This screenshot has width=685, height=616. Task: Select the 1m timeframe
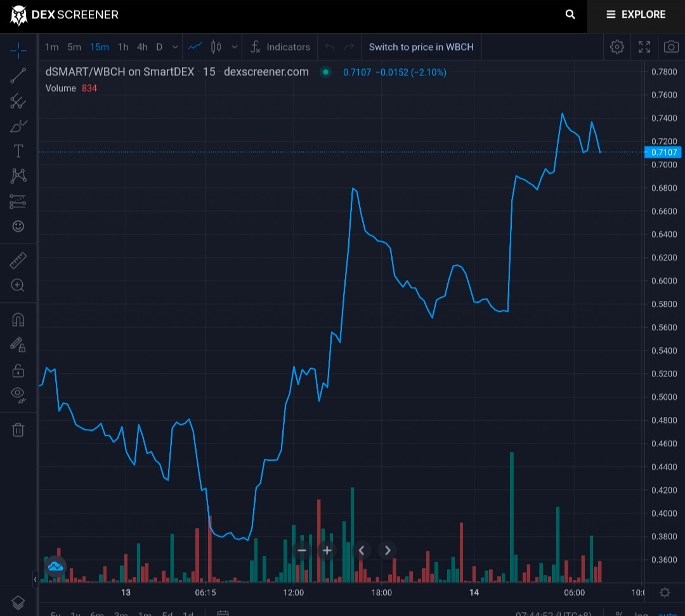[51, 47]
